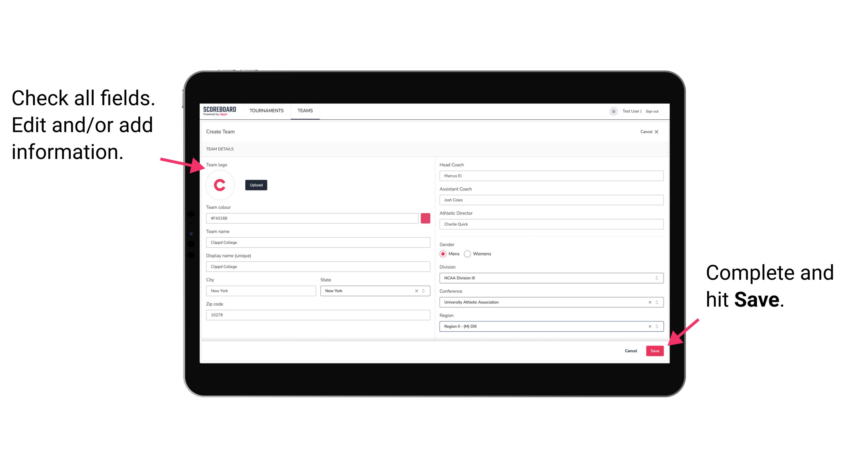Viewport: 868px width, 467px height.
Task: Open the TOURNAMENTS tab
Action: click(x=266, y=110)
